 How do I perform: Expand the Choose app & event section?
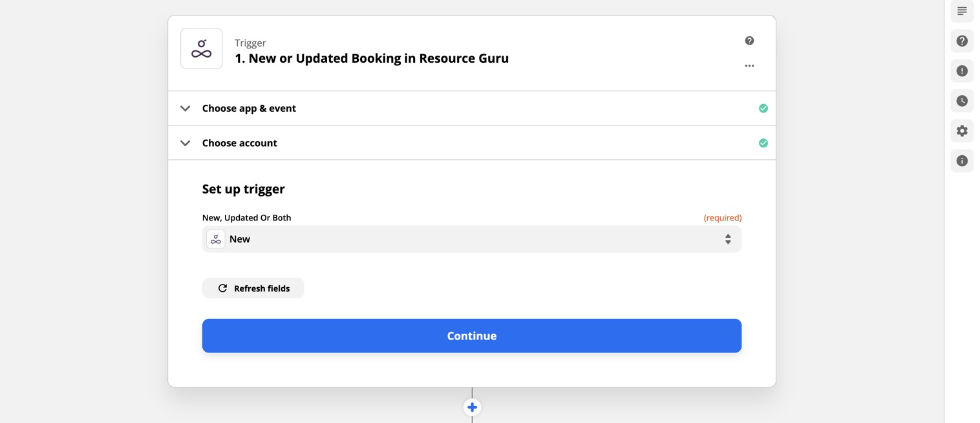[x=472, y=108]
